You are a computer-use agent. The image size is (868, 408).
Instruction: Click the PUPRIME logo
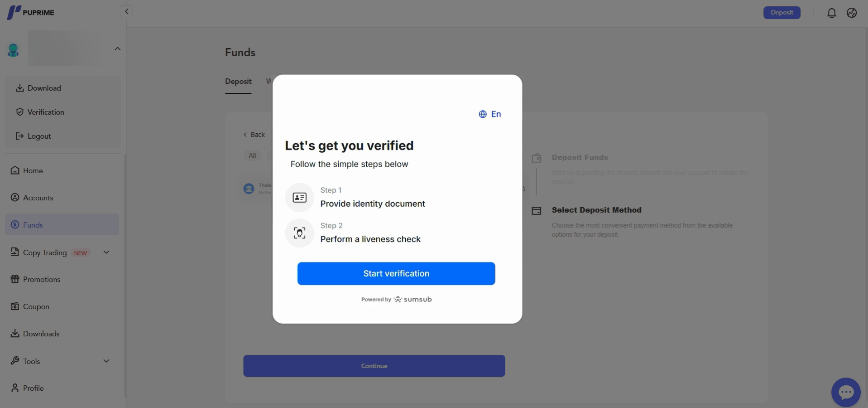(x=31, y=12)
